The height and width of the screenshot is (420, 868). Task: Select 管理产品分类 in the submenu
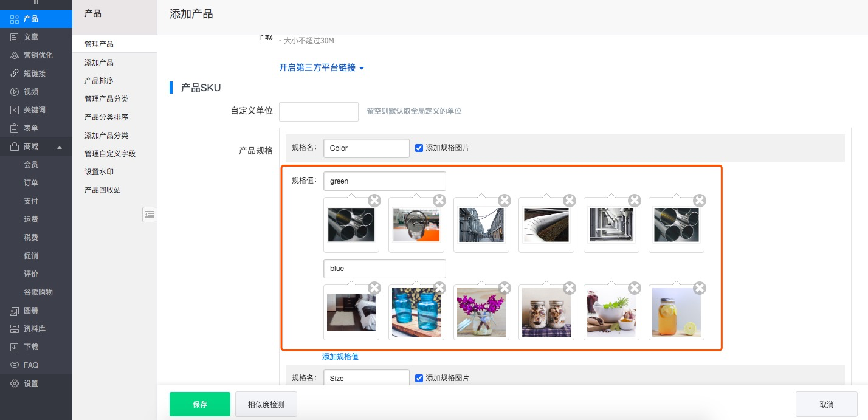(x=106, y=99)
